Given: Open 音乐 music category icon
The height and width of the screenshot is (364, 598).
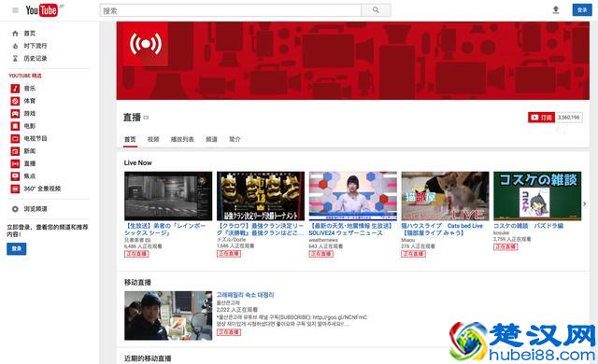Looking at the screenshot, I should point(15,89).
